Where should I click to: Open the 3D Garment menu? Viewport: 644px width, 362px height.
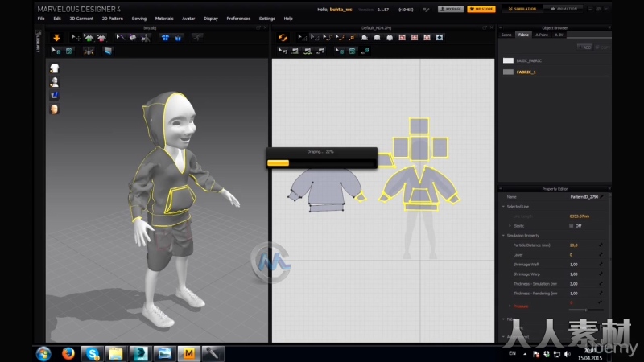pyautogui.click(x=81, y=19)
